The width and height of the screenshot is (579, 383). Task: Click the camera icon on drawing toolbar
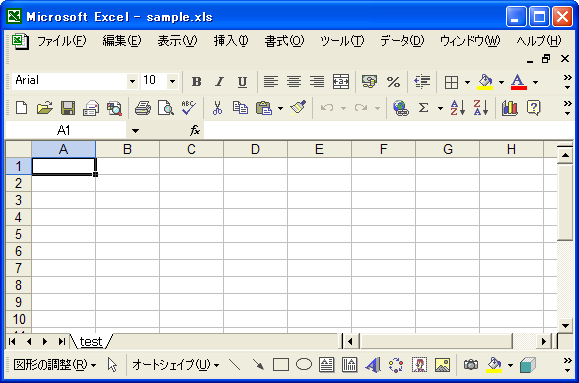pos(471,365)
